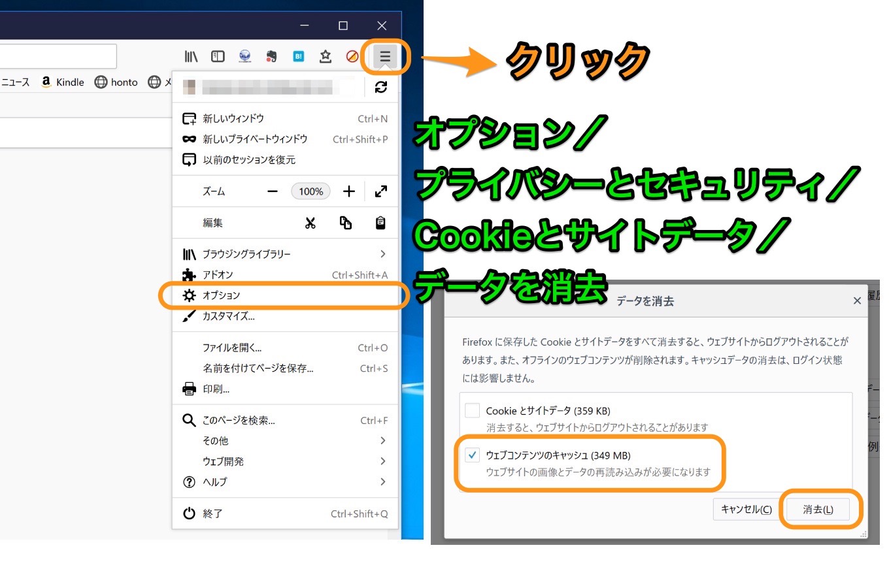
Task: Click the Cut scissors icon
Action: (x=310, y=223)
